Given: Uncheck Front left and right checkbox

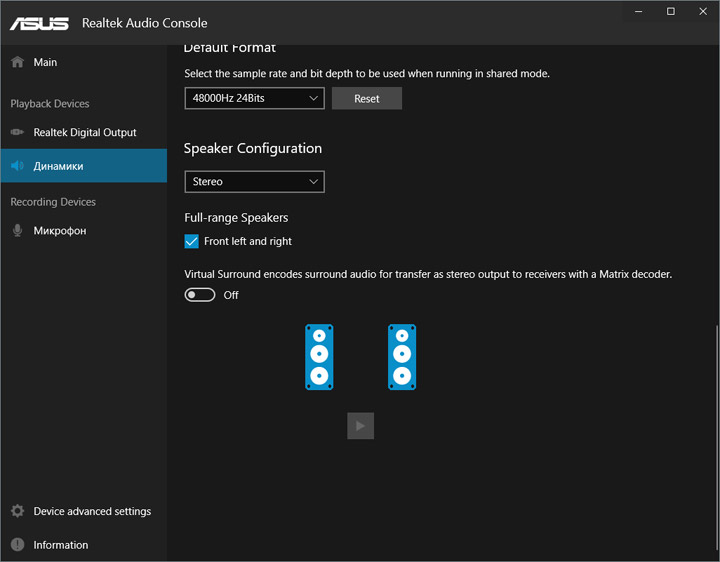Looking at the screenshot, I should click(x=192, y=241).
